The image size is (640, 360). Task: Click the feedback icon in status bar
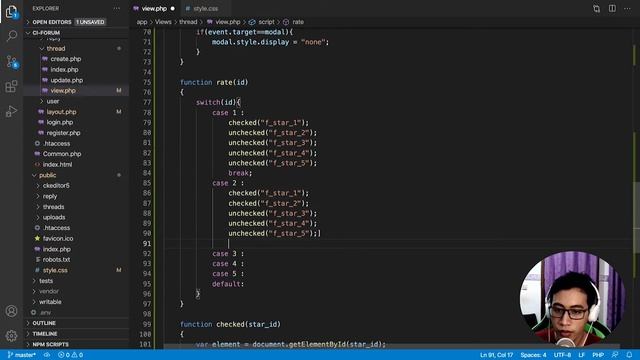click(x=615, y=355)
